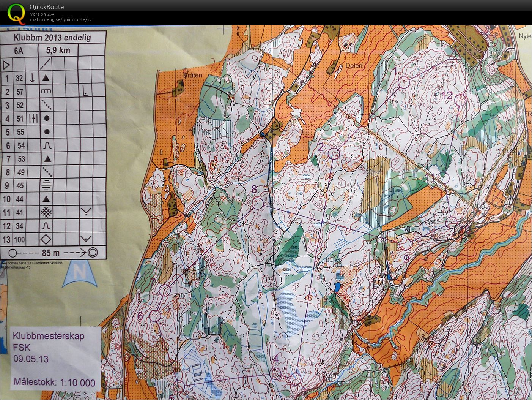Screen dimensions: 532x400
Task: Click control code 45 in row 9
Action: tap(20, 186)
